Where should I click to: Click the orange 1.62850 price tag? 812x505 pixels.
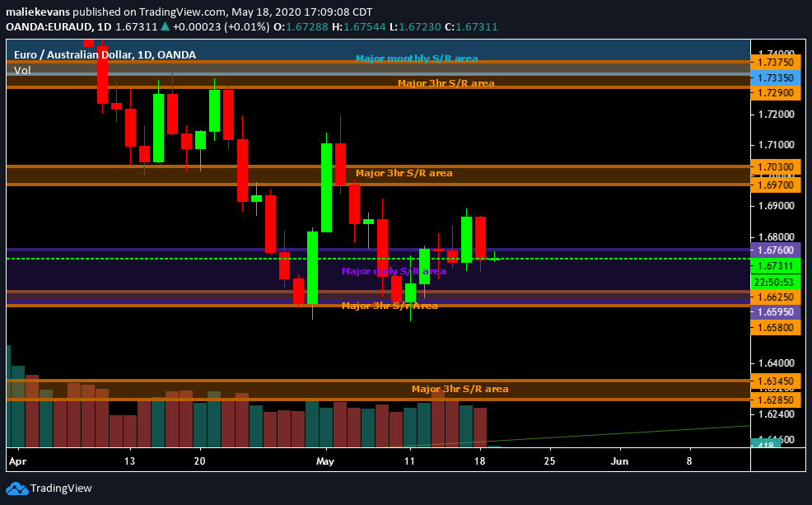pyautogui.click(x=775, y=400)
